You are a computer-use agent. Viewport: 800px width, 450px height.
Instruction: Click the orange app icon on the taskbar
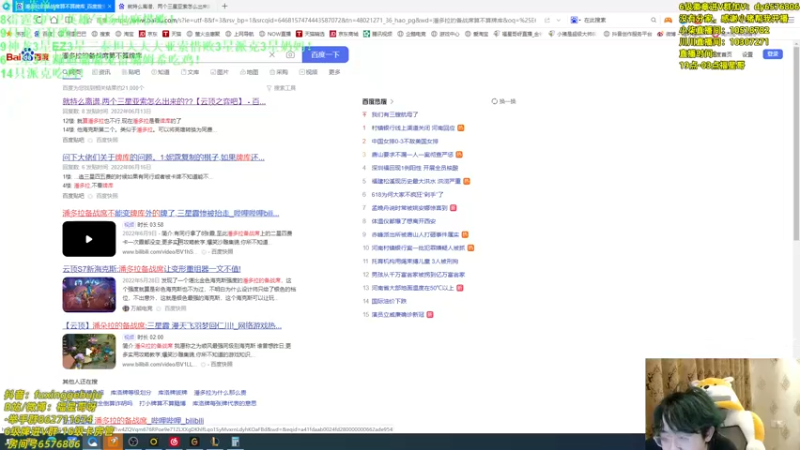tap(113, 441)
